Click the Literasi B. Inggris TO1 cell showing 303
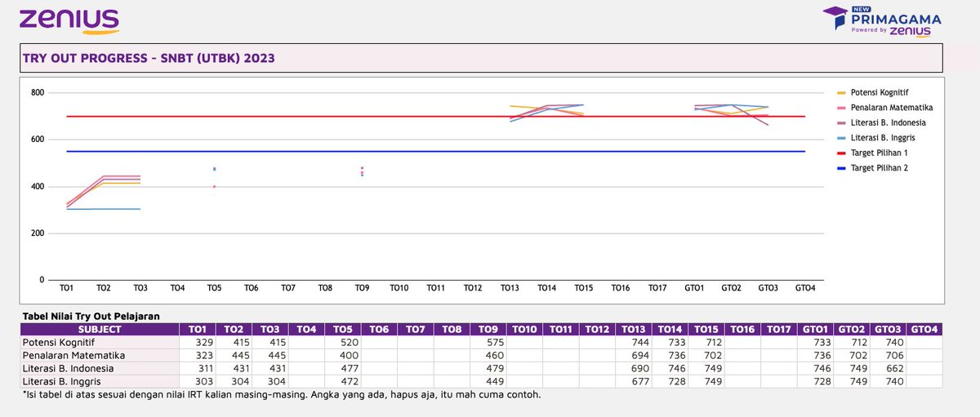This screenshot has height=417, width=980. [198, 380]
